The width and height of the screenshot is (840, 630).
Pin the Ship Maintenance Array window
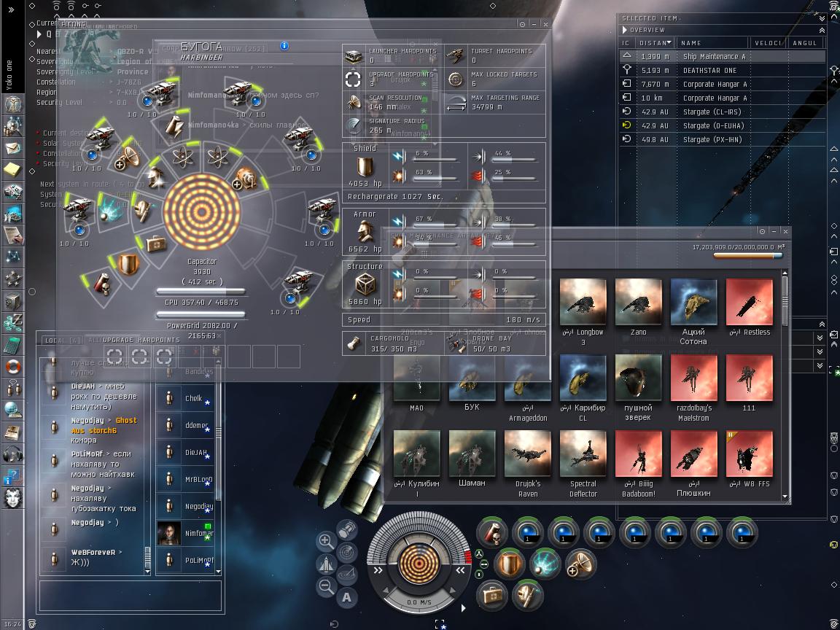762,231
